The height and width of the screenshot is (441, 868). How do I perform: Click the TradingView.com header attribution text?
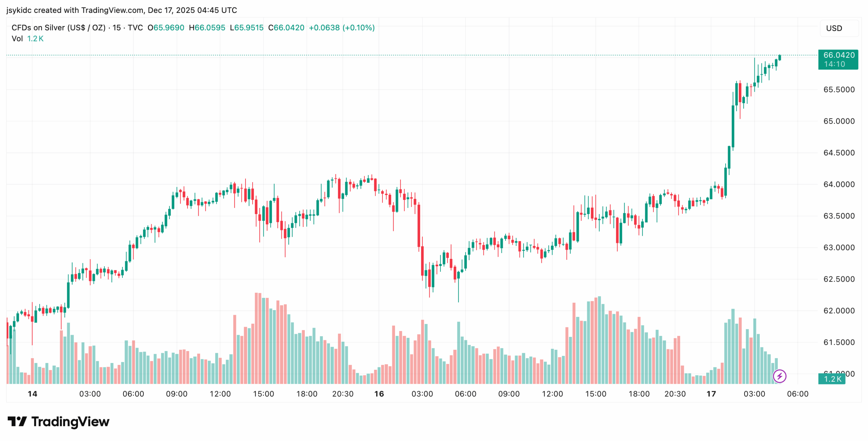pos(112,10)
